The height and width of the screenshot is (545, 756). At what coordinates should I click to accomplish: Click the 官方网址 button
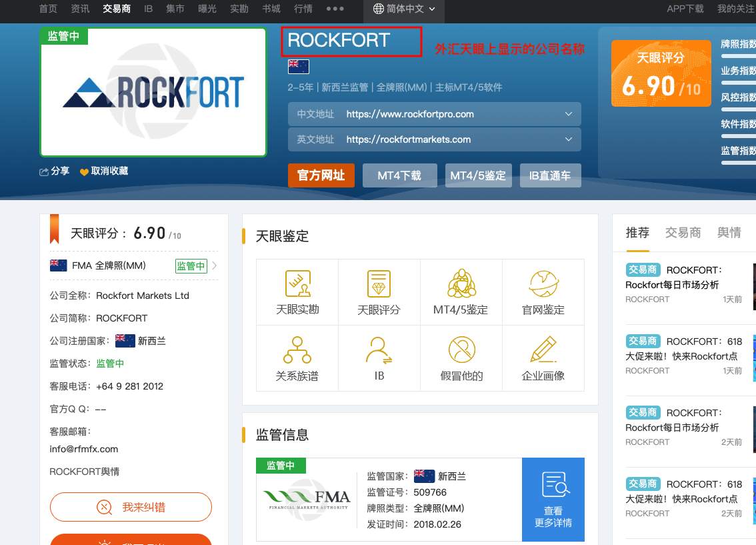click(x=321, y=175)
